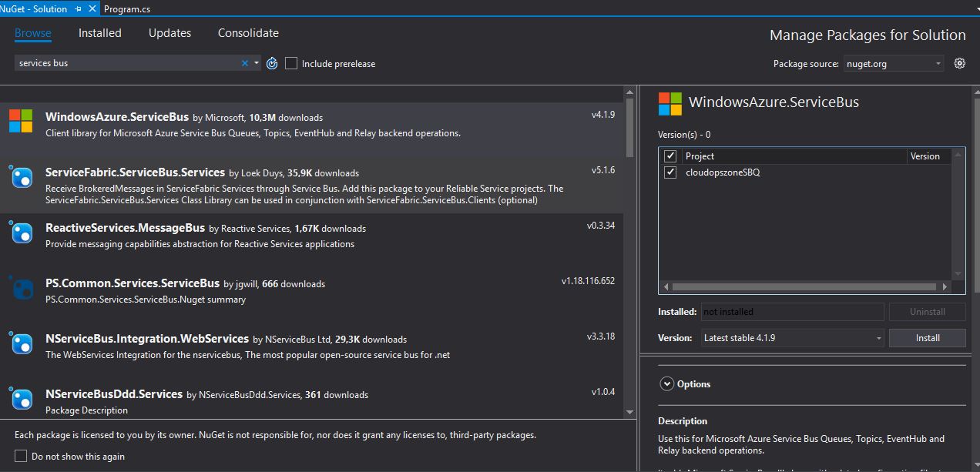Toggle the 'Do not show this again' checkbox

[21, 456]
